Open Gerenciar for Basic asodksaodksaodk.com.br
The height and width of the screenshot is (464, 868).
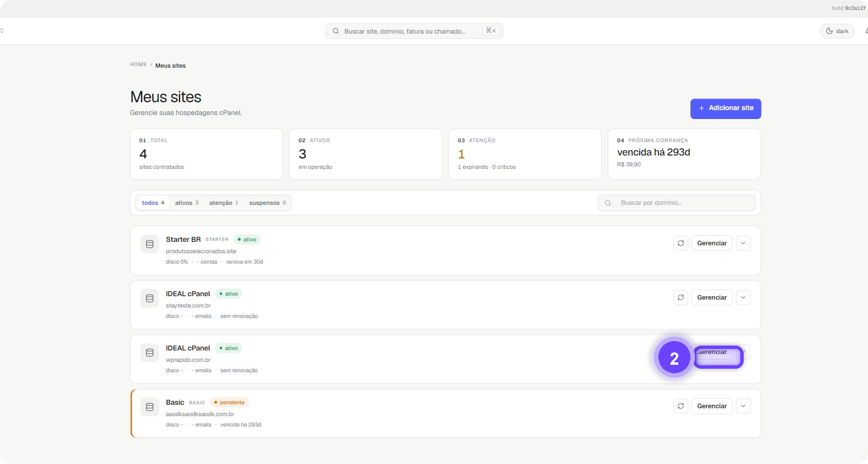click(x=712, y=406)
